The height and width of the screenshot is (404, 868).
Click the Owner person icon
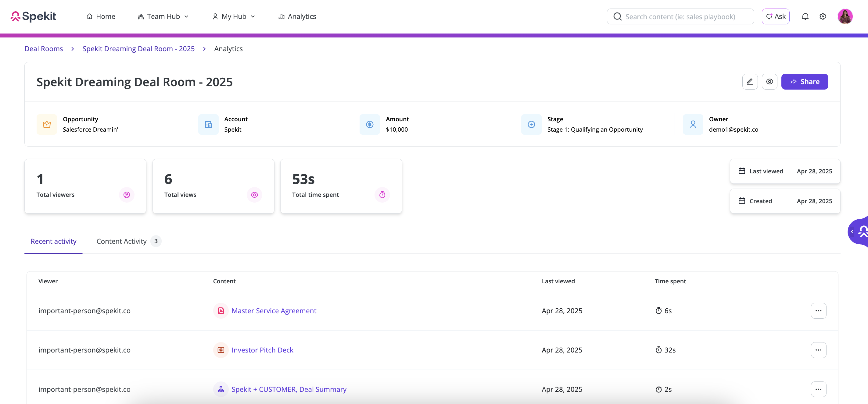(693, 124)
